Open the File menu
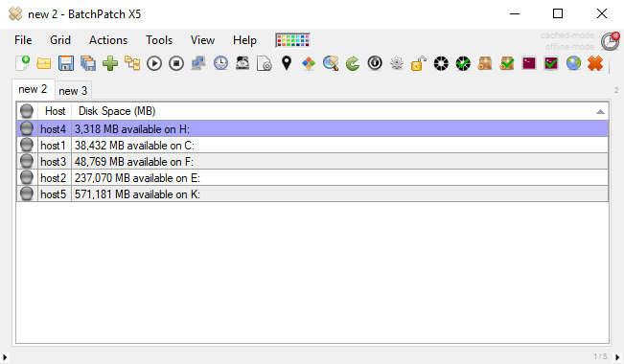 23,40
